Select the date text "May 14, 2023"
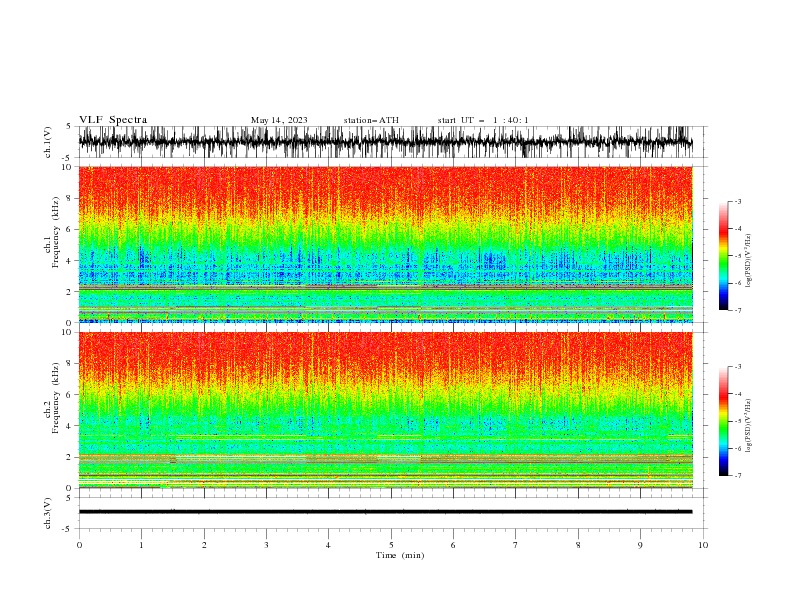Viewport: 792px width, 612px height. tap(279, 120)
